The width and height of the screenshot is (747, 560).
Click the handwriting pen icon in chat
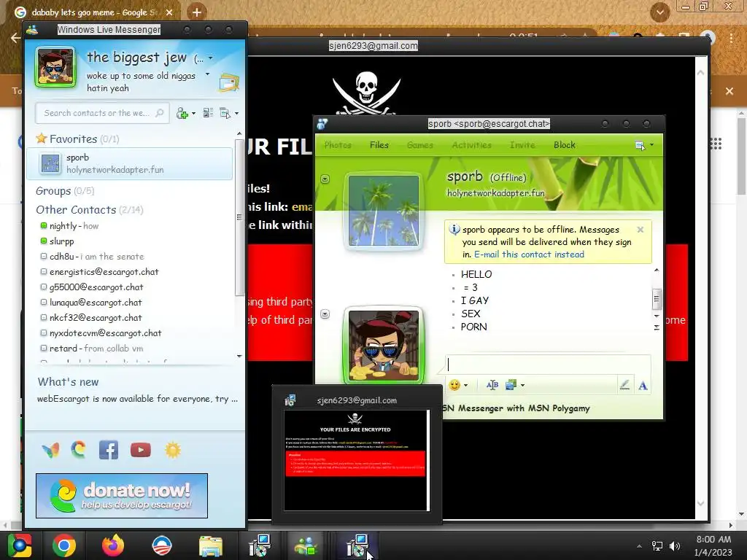click(x=624, y=385)
